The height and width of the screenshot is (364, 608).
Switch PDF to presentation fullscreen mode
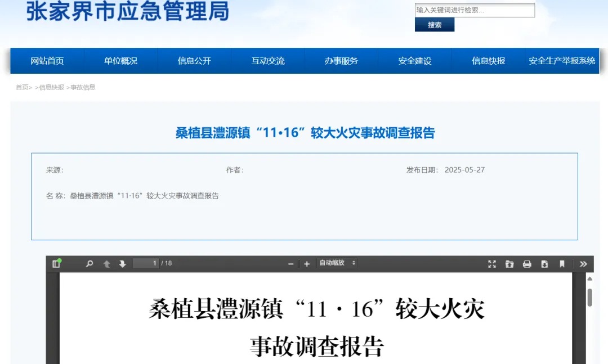[492, 264]
